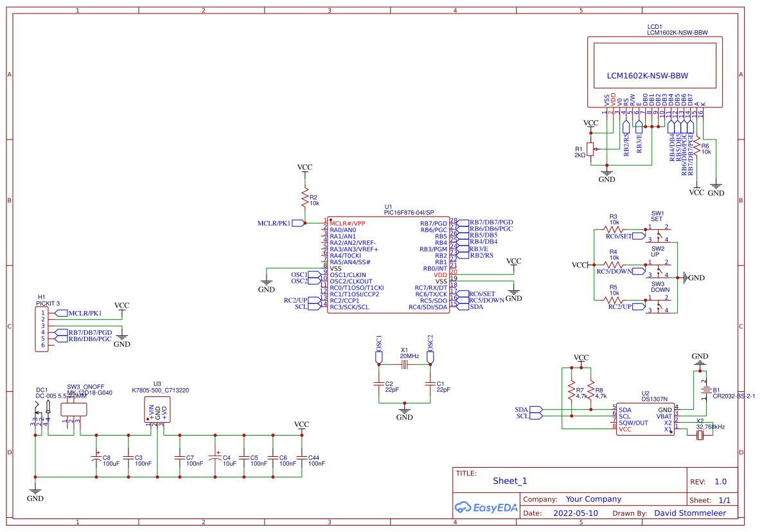The width and height of the screenshot is (762, 532).
Task: Select the H1 PICKIT 3 header symbol
Action: tap(42, 330)
